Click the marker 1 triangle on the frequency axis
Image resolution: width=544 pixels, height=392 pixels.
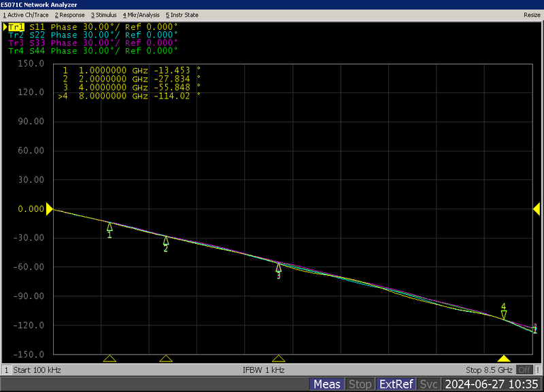point(109,358)
